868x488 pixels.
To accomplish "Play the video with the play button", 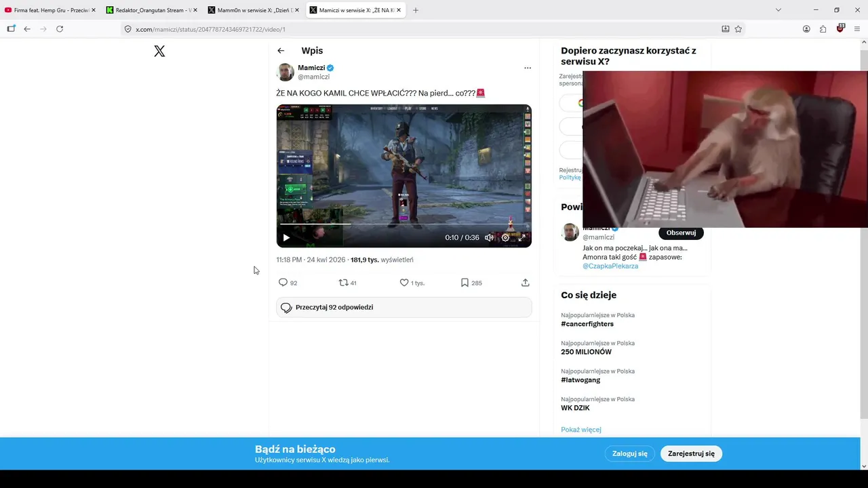I will (x=286, y=237).
